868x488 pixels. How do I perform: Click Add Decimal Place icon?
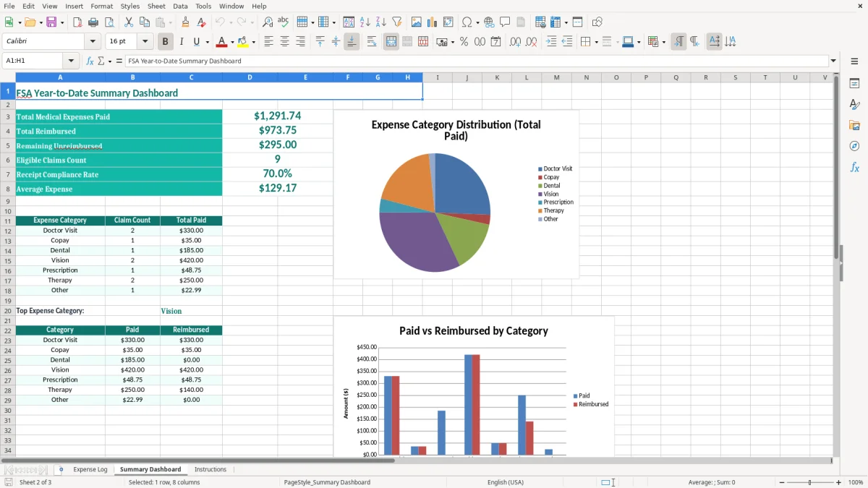click(516, 42)
